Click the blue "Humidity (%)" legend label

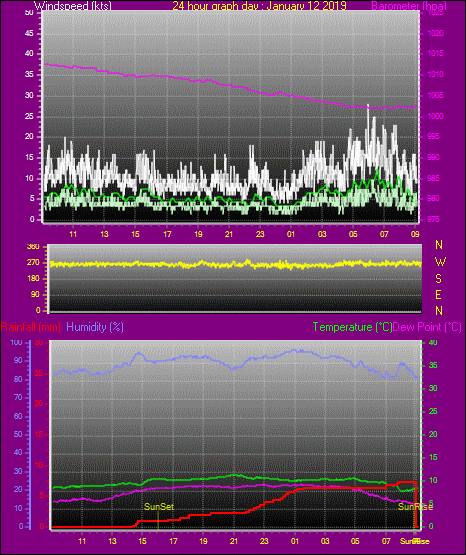point(95,327)
